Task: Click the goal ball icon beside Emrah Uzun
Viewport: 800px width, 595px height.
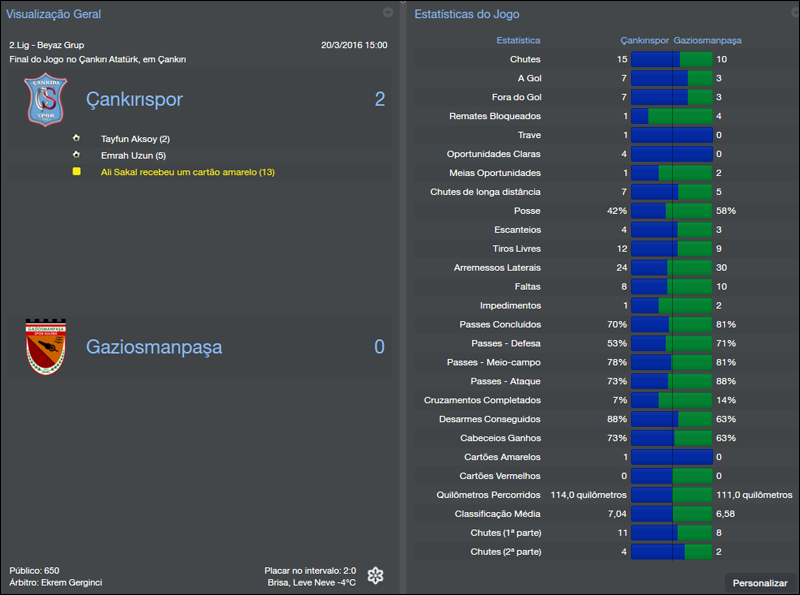Action: (76, 156)
